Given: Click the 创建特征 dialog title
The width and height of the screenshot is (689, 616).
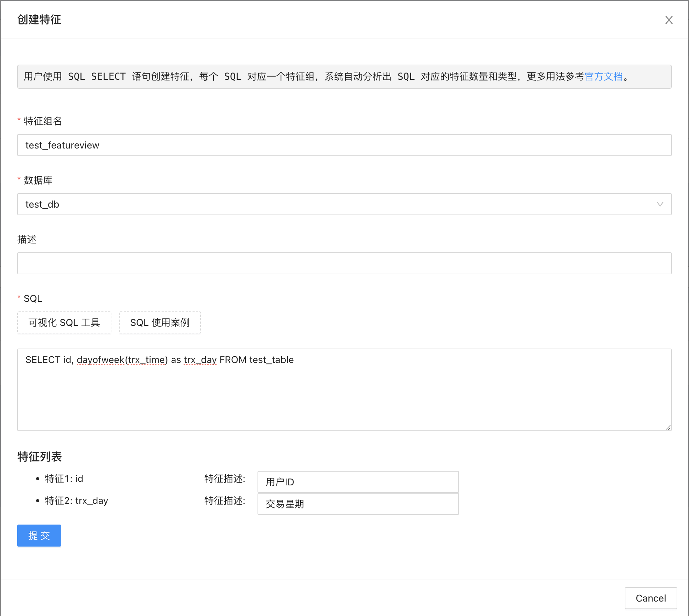Looking at the screenshot, I should pos(39,20).
